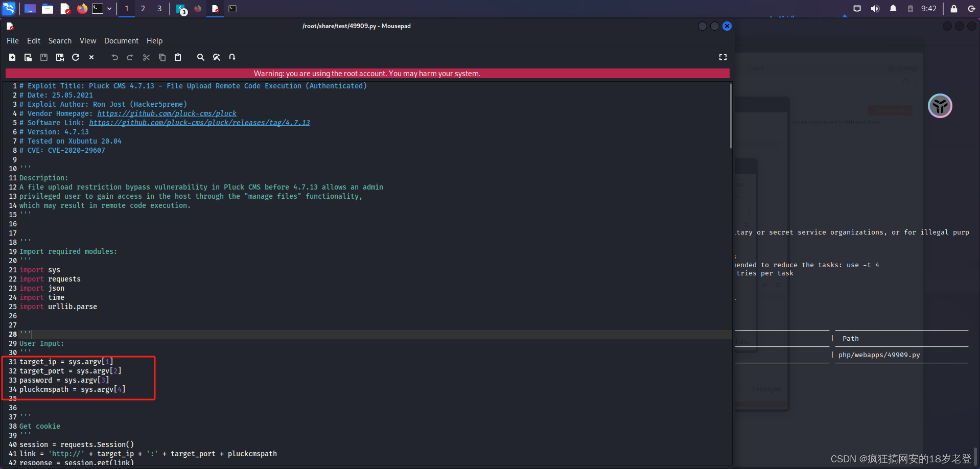Click the log out session icon
Image resolution: width=980 pixels, height=469 pixels.
point(971,9)
